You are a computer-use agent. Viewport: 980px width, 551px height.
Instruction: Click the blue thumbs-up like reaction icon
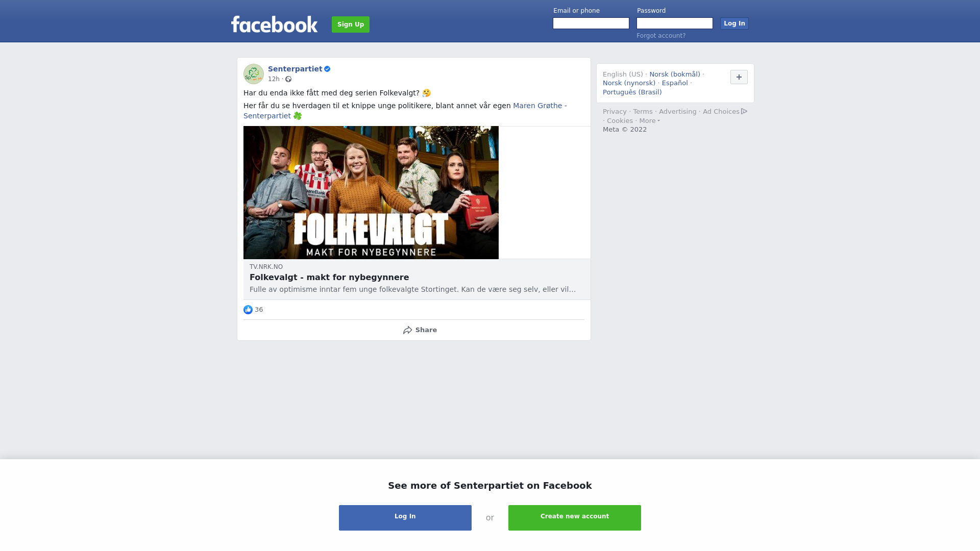click(248, 310)
